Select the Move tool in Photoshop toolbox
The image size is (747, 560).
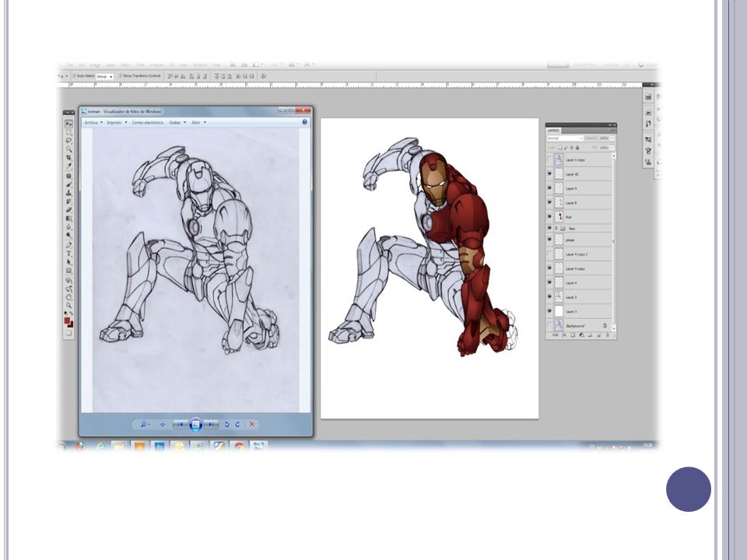tap(68, 124)
